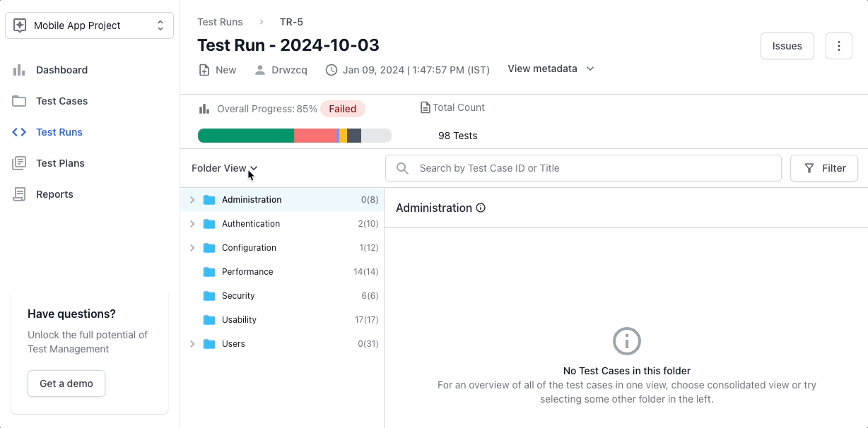The image size is (868, 428).
Task: Click the Test Plans icon in sidebar
Action: click(19, 163)
